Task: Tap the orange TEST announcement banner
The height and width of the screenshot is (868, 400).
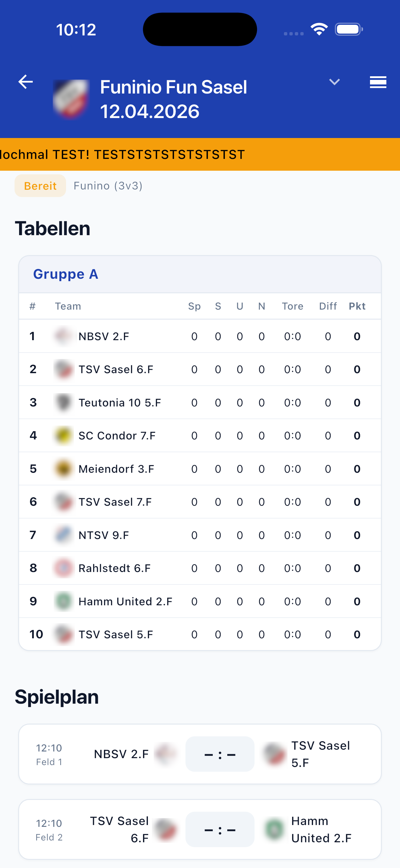Action: [x=200, y=154]
